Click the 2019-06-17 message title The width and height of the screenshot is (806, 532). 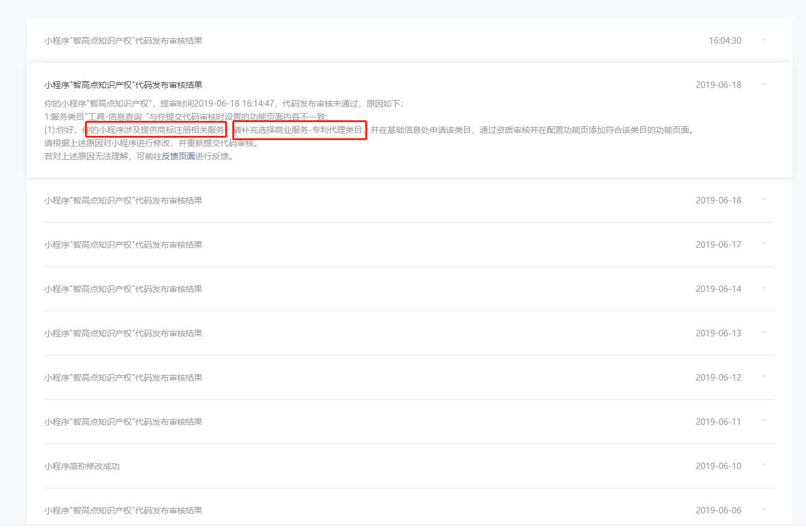123,245
